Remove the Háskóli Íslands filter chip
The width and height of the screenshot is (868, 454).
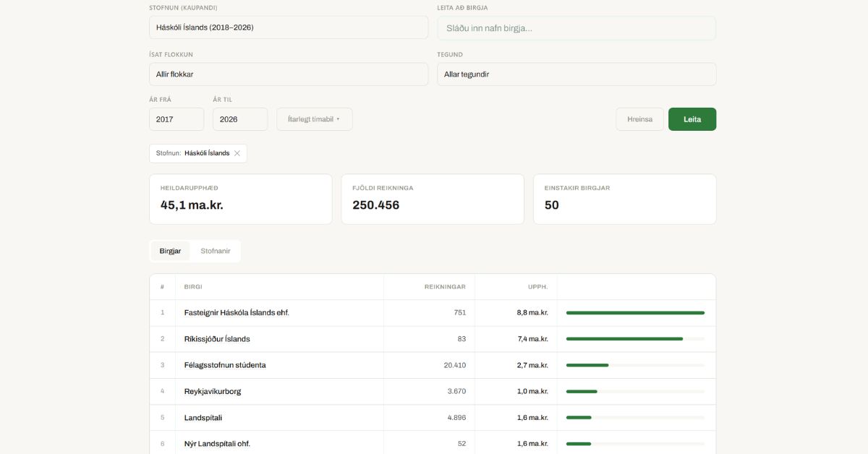pyautogui.click(x=237, y=153)
